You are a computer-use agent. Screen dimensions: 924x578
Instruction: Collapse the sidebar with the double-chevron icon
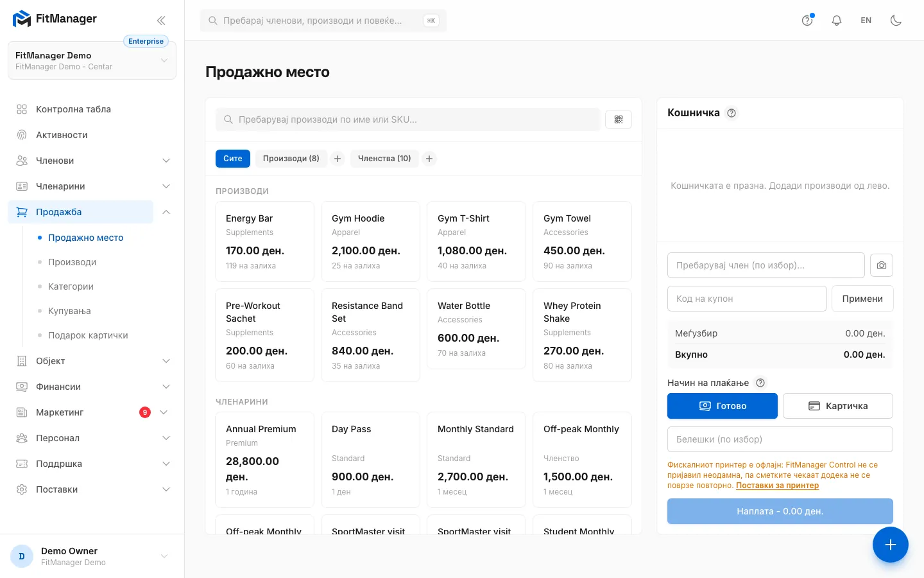pyautogui.click(x=161, y=20)
